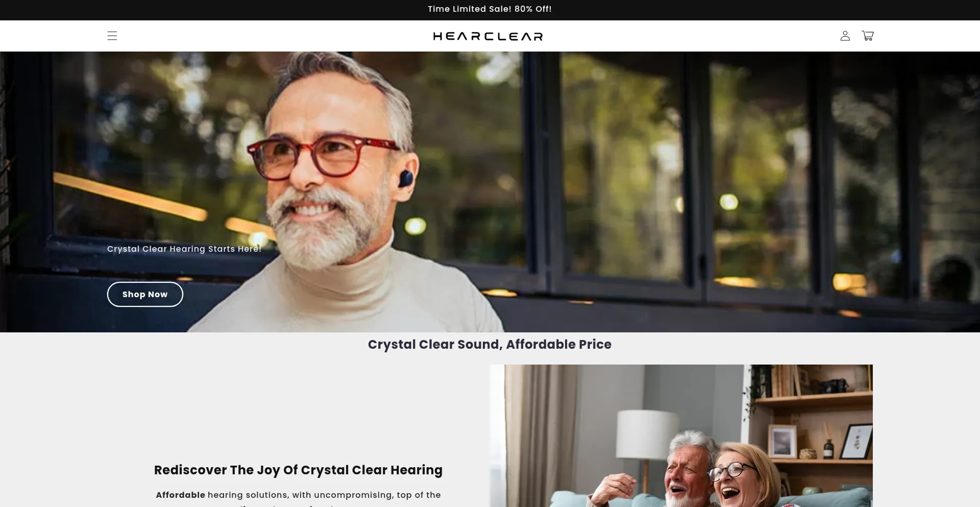Click the framed picture on the shelf
The width and height of the screenshot is (980, 507).
[782, 441]
